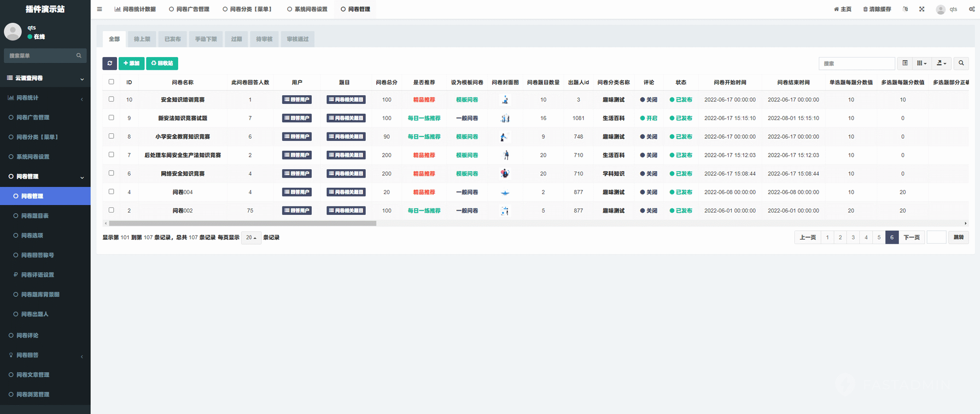The height and width of the screenshot is (414, 980).
Task: Click the horizontal table scrollbar
Action: pyautogui.click(x=243, y=223)
